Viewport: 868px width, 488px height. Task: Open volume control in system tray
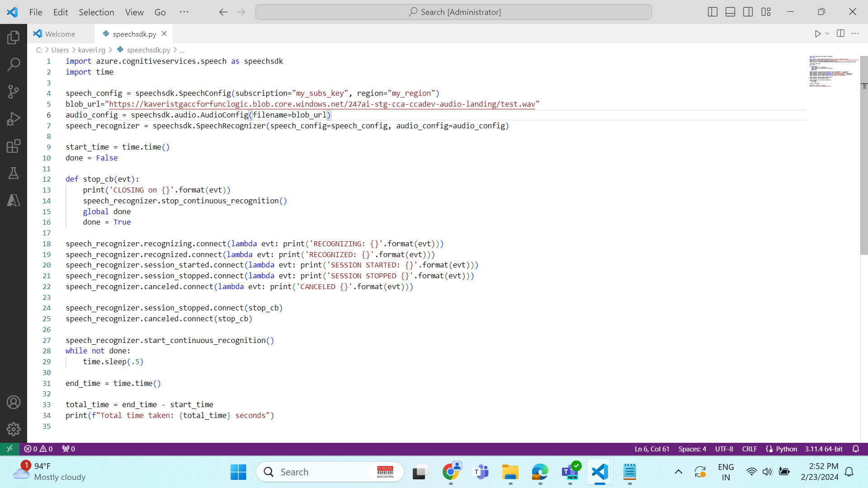point(767,472)
